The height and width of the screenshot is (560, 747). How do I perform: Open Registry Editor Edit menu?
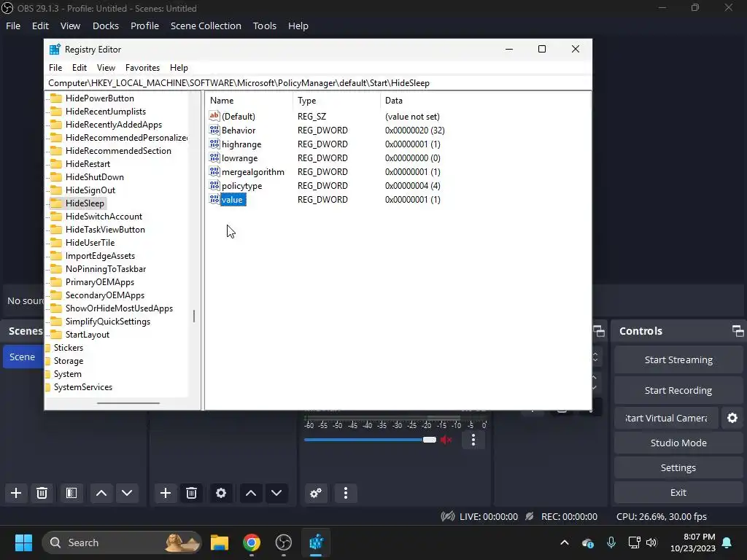[79, 68]
